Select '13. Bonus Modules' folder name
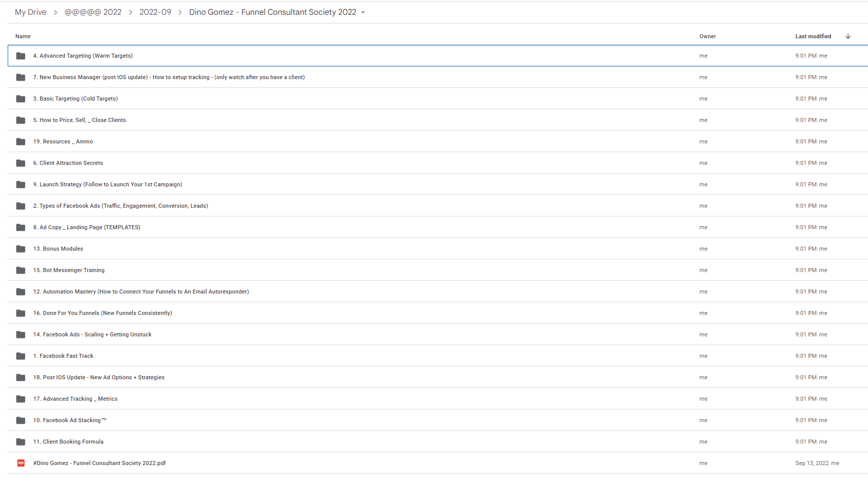Screen dimensions: 868x487 point(58,249)
